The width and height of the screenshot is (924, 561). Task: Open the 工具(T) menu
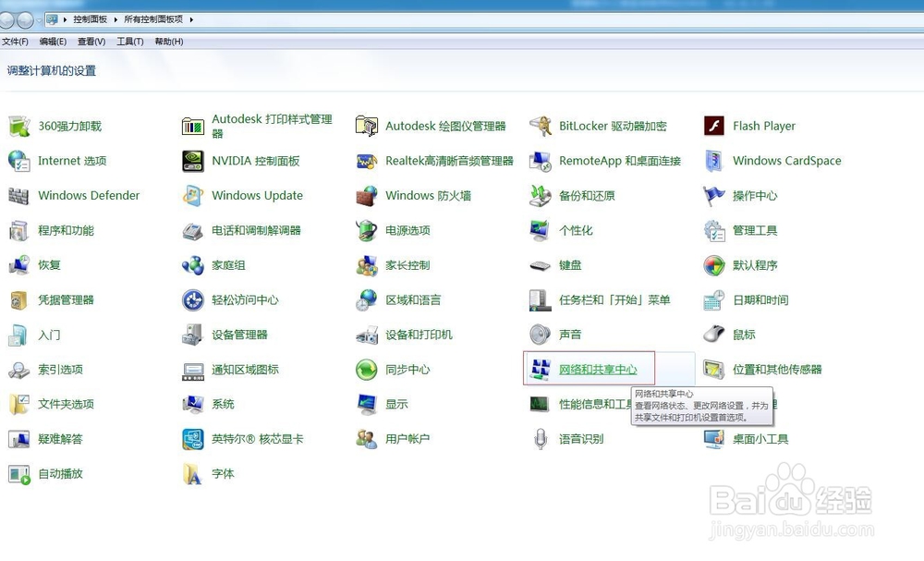[x=129, y=42]
